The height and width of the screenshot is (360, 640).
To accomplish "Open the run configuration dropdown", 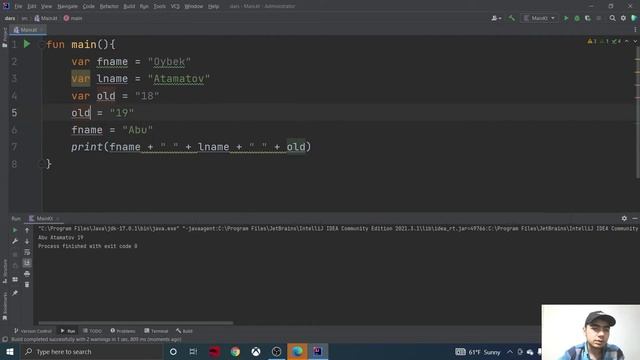I will tap(539, 18).
